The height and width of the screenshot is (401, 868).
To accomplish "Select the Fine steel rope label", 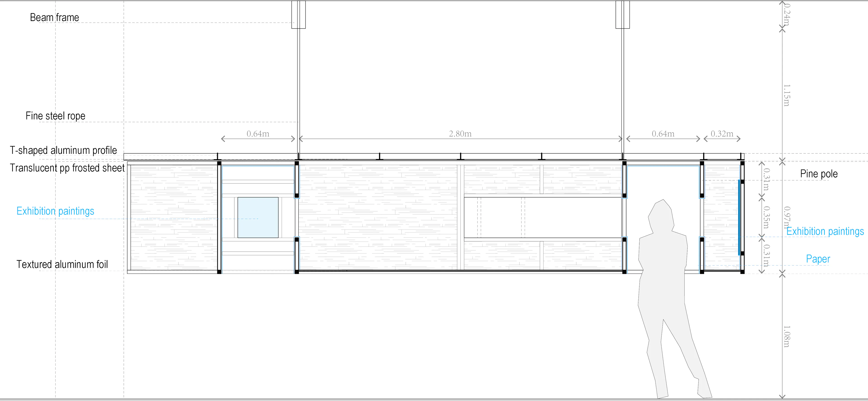I will [55, 116].
